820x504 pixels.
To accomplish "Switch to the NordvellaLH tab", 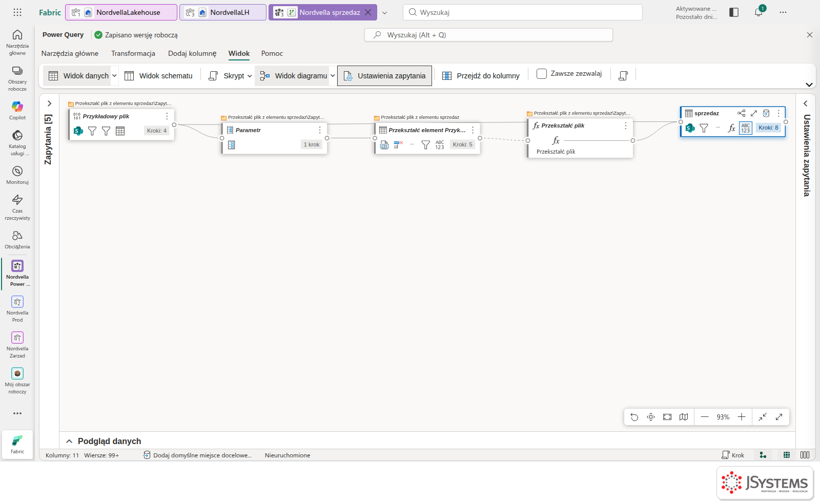I will click(x=223, y=12).
